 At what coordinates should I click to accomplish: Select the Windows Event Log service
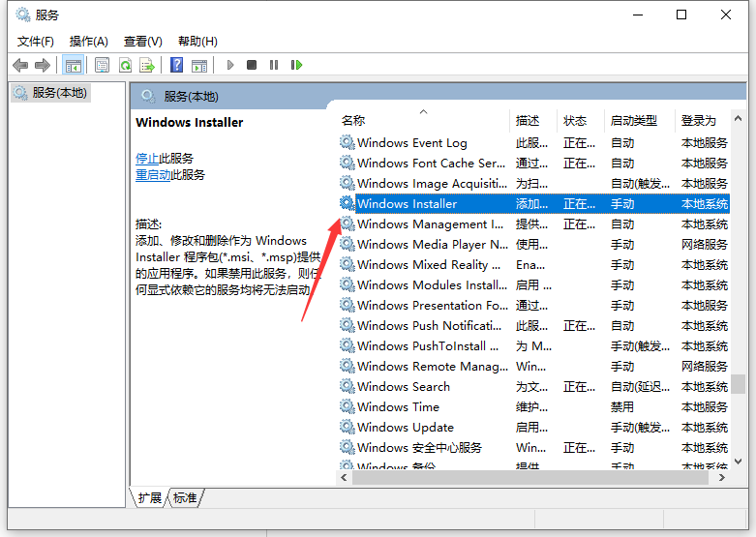(411, 143)
